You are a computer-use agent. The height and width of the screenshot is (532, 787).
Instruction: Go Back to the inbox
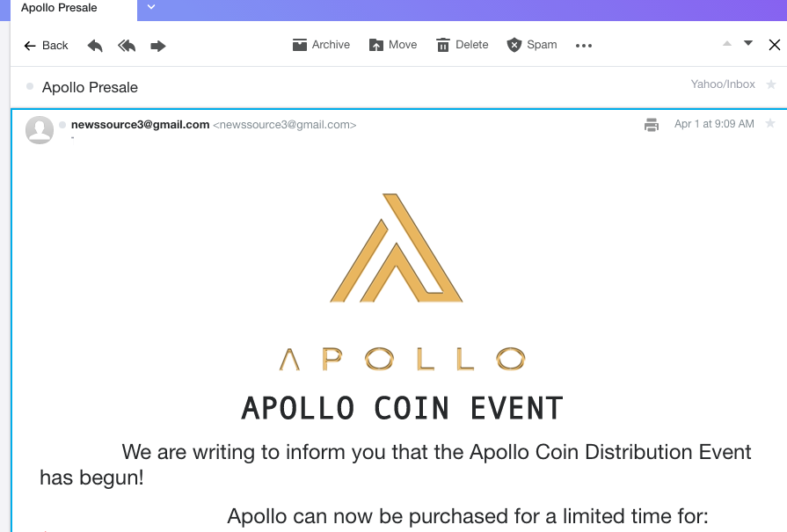[47, 46]
